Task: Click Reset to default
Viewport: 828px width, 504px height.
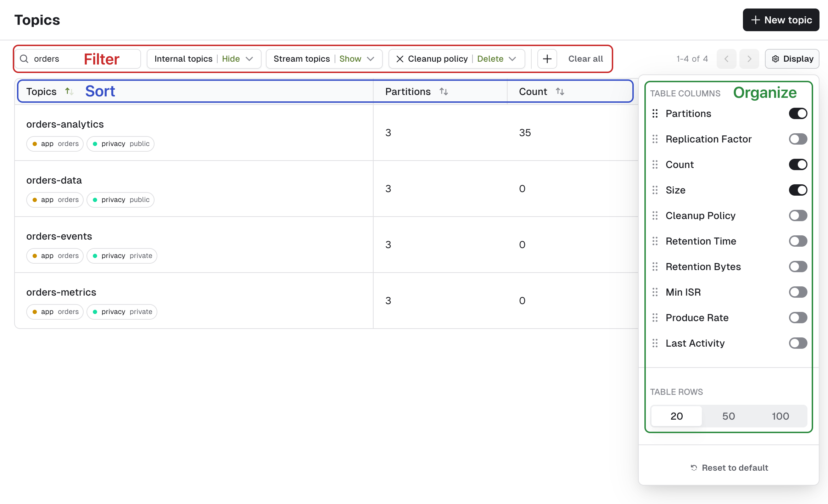Action: tap(729, 468)
